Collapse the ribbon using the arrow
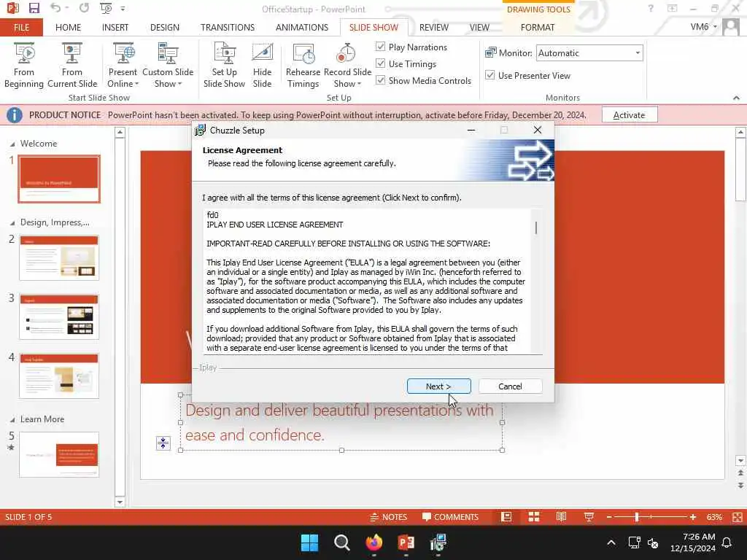Image resolution: width=747 pixels, height=560 pixels. (736, 98)
